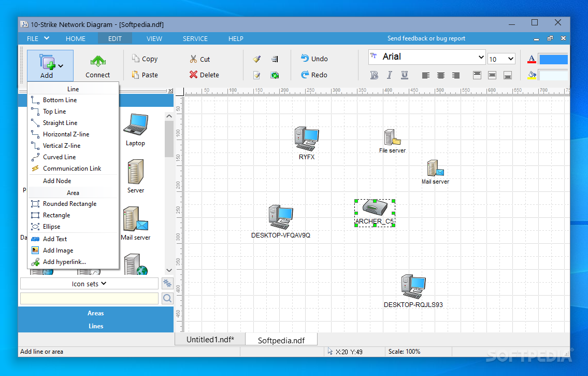Click the blue font color swatch

(x=553, y=59)
